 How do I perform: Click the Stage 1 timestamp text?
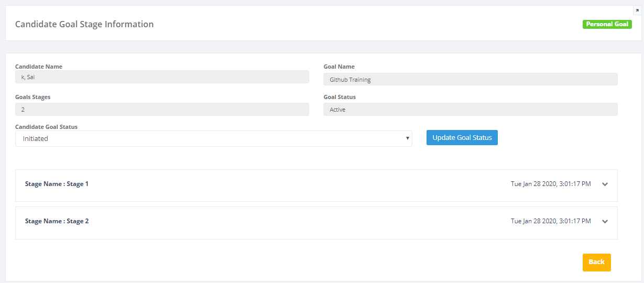550,184
